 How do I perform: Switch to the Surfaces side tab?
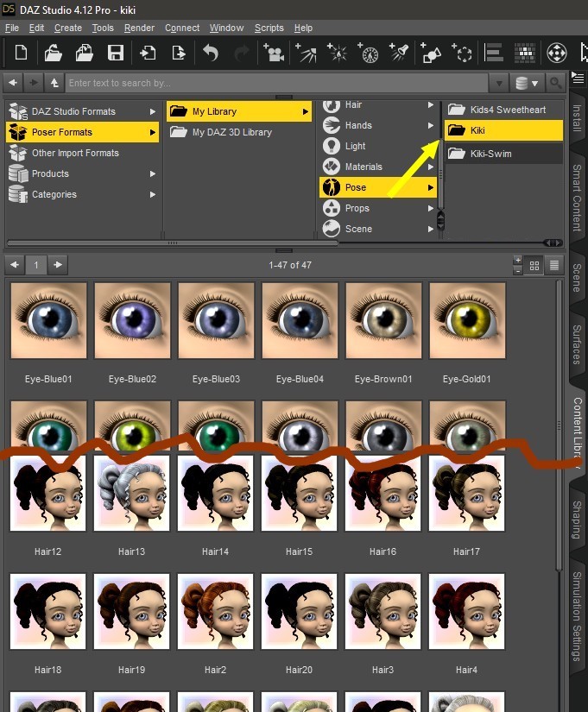(577, 344)
